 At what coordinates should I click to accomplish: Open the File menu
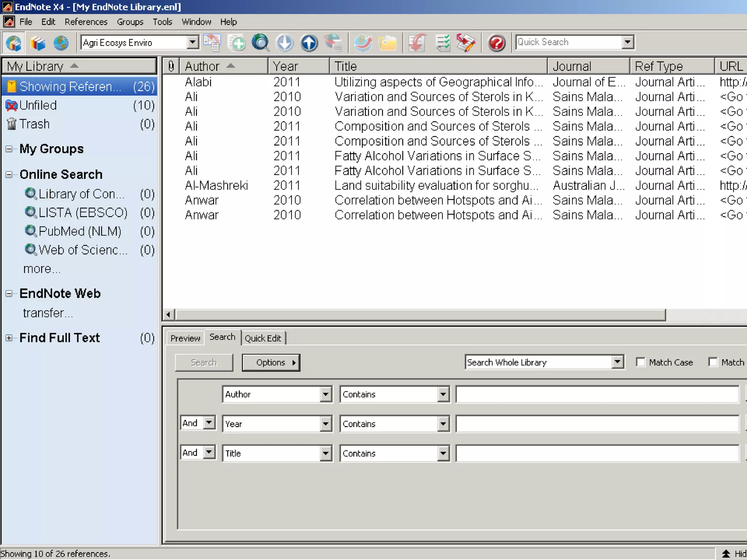pos(26,22)
